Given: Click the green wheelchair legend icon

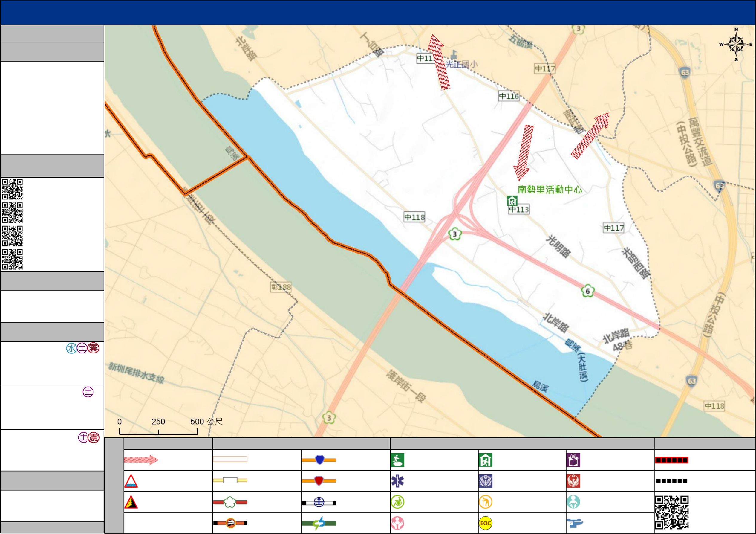Looking at the screenshot, I should (397, 502).
